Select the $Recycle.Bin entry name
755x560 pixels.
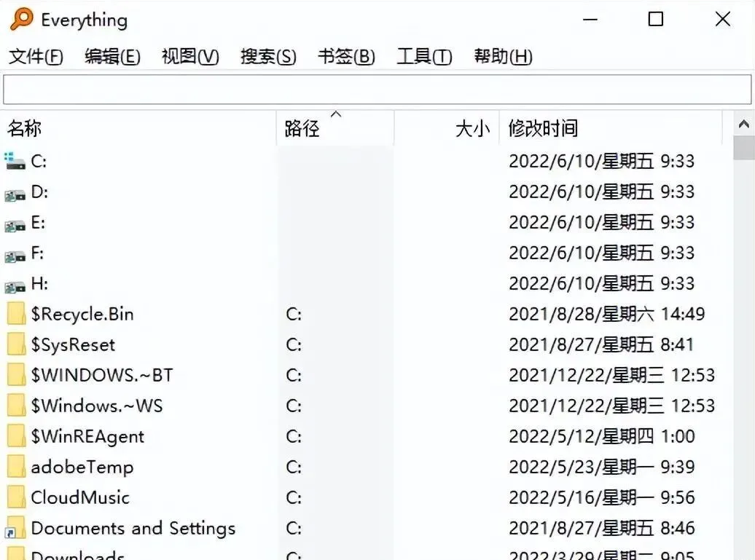pos(82,314)
